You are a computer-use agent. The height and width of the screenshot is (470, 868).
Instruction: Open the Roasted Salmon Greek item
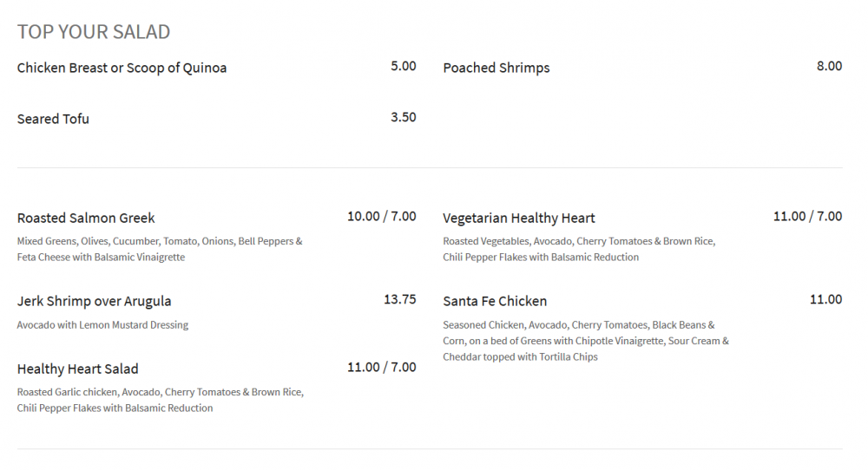(x=86, y=218)
